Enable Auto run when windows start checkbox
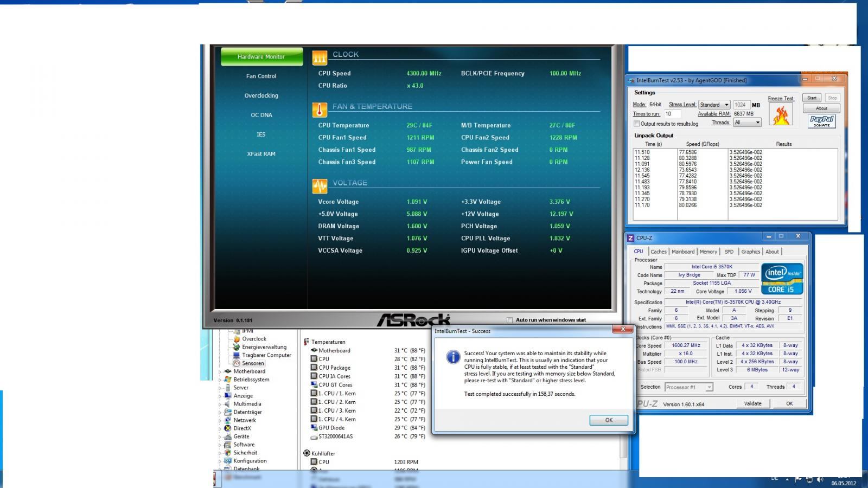The width and height of the screenshot is (868, 488). [509, 320]
